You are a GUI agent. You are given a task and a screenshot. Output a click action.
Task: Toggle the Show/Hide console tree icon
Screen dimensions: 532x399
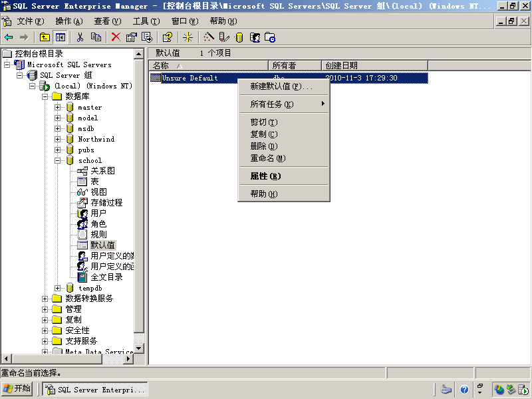pyautogui.click(x=61, y=37)
